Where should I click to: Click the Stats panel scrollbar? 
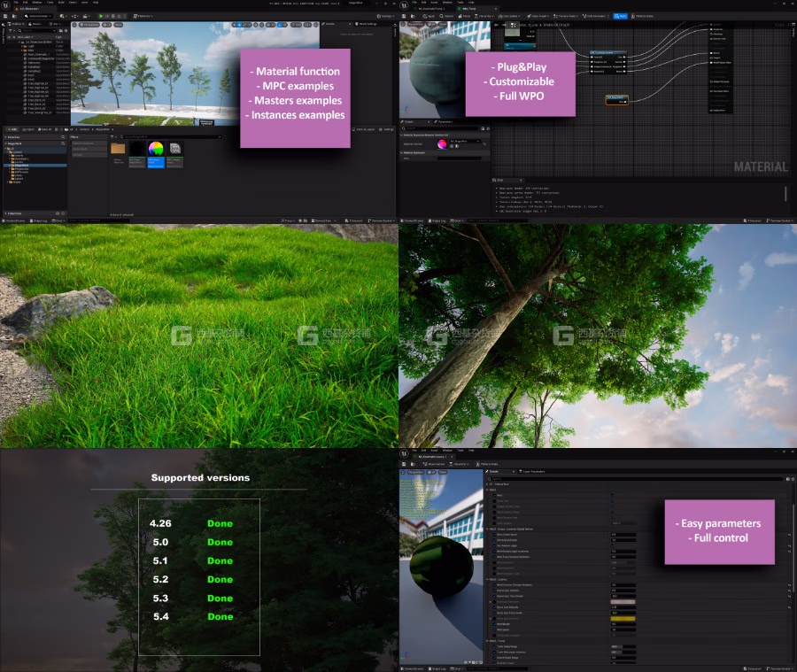(x=785, y=194)
